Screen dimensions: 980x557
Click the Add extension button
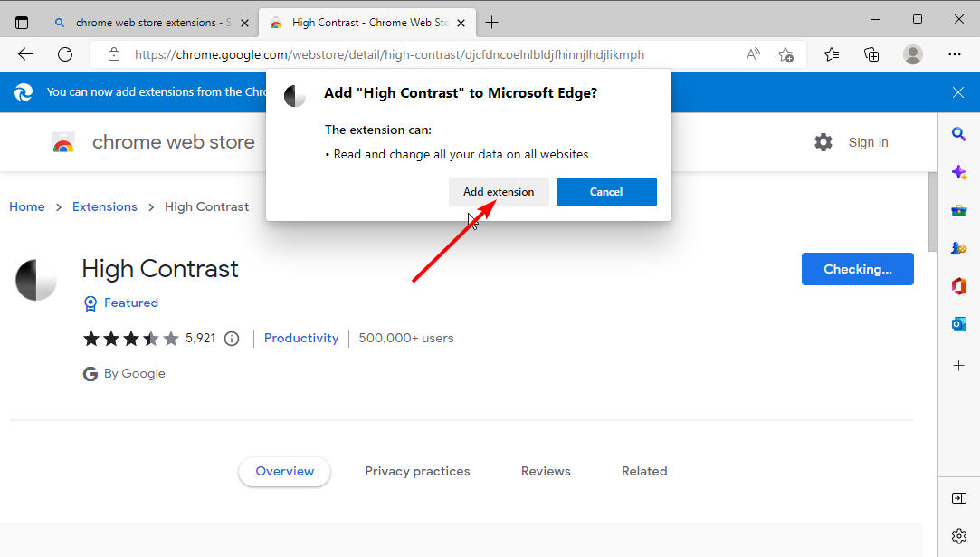[x=499, y=191]
